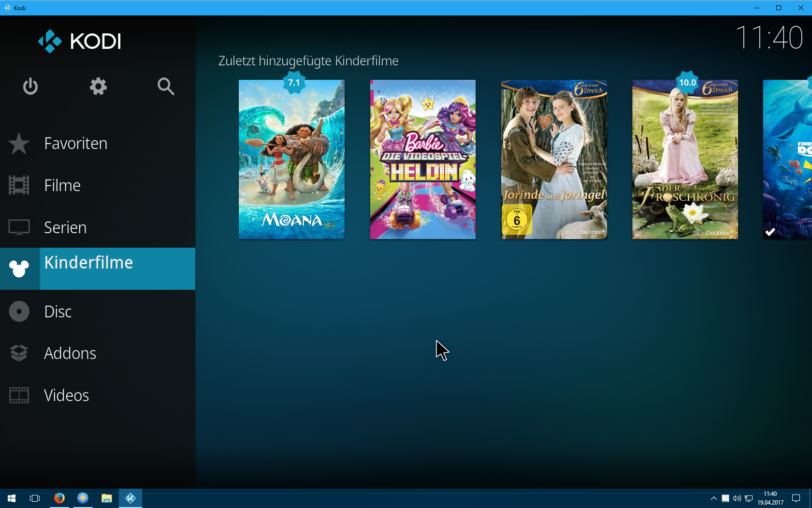This screenshot has height=508, width=812.
Task: Open Favoriten menu entry
Action: coord(98,144)
